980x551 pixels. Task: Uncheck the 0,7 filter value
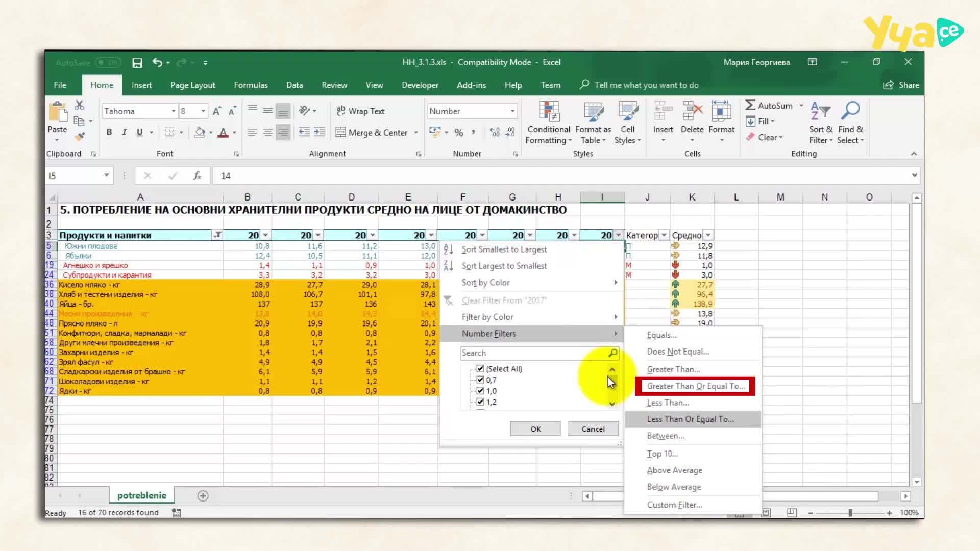coord(480,380)
